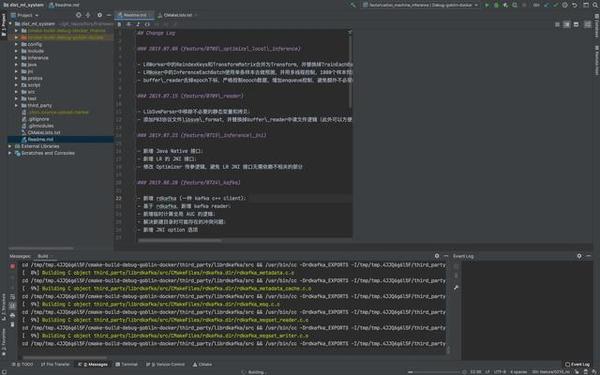This screenshot has width=600, height=375.
Task: Hide the Messages panel
Action: pyautogui.click(x=446, y=256)
